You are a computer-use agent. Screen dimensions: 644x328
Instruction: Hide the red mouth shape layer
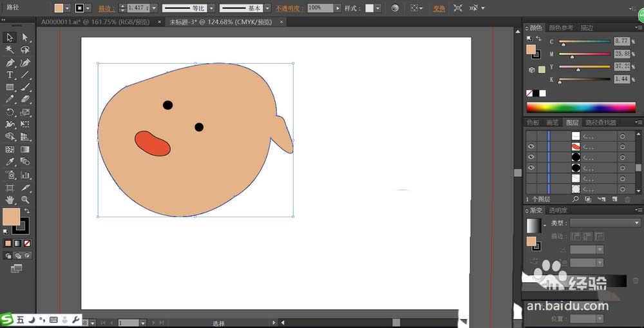[531, 147]
